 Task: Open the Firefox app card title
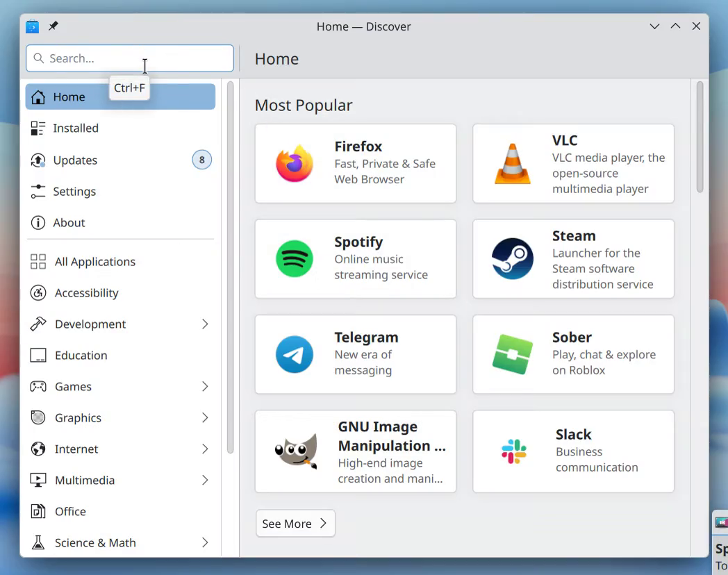358,147
